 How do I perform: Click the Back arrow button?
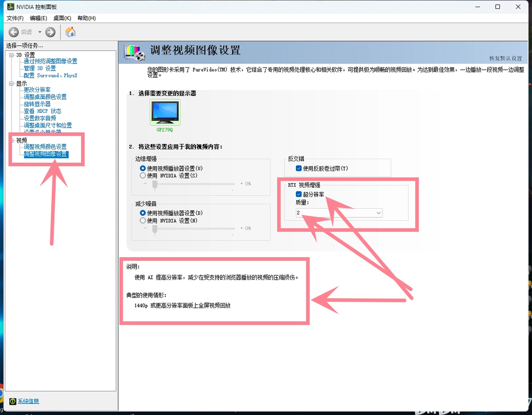[x=13, y=32]
